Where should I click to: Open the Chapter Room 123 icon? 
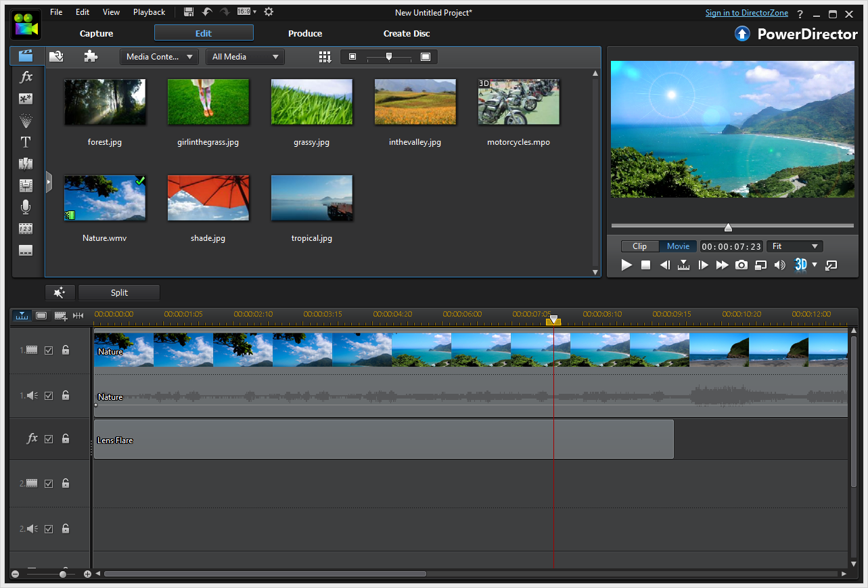[26, 229]
